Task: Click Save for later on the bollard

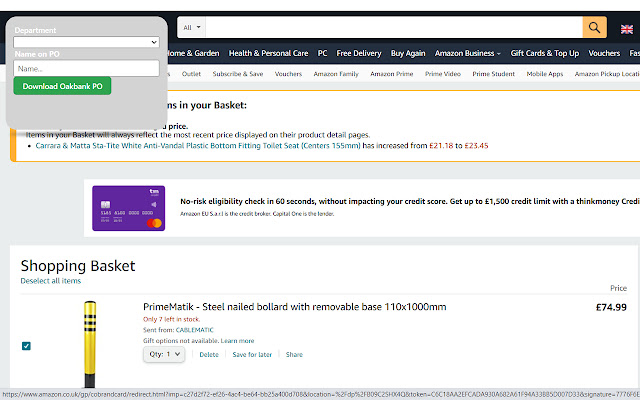Action: (x=252, y=355)
